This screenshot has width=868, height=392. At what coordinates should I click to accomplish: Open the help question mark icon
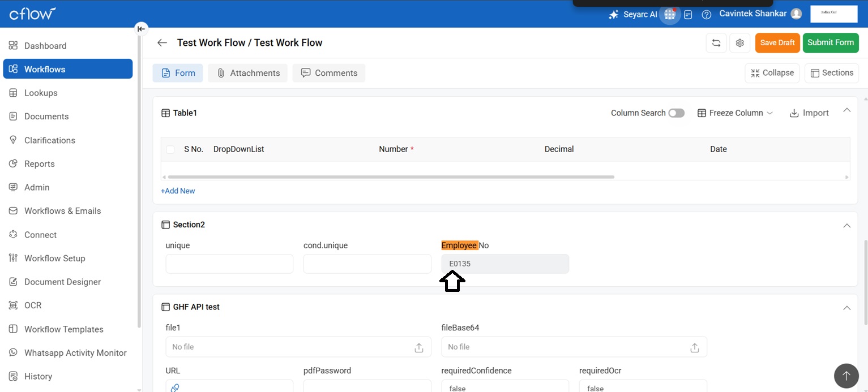coord(706,15)
